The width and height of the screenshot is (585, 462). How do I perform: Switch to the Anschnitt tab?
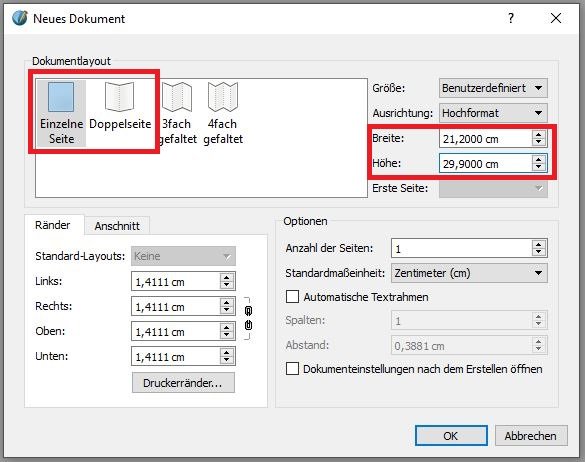click(117, 226)
